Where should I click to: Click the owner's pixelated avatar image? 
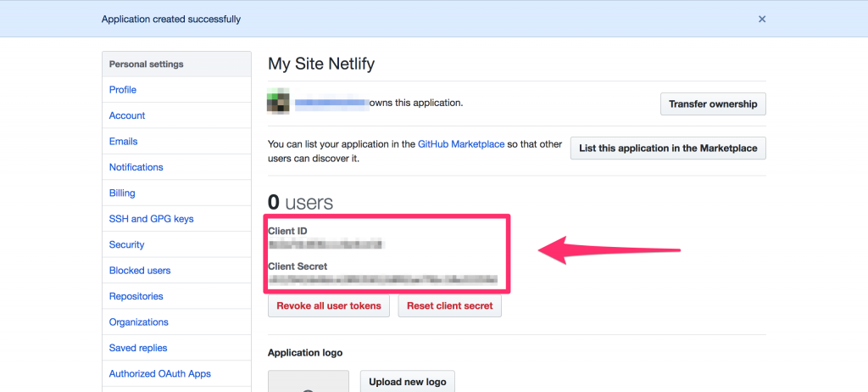tap(278, 101)
